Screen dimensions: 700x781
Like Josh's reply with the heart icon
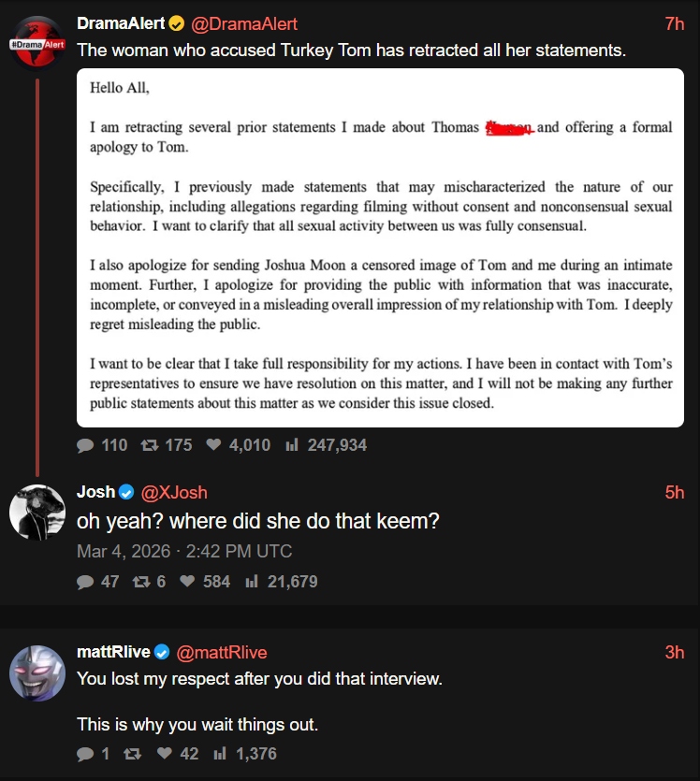186,582
